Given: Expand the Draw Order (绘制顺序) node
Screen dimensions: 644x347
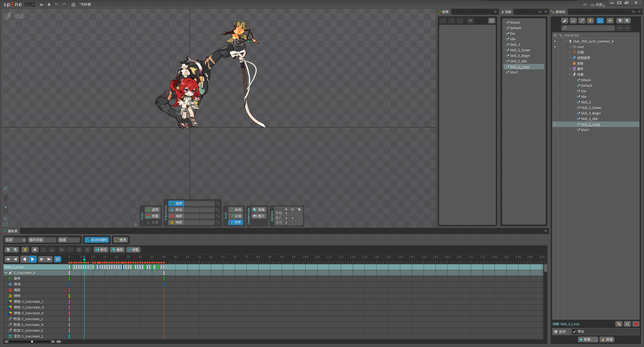Looking at the screenshot, I should click(x=570, y=58).
